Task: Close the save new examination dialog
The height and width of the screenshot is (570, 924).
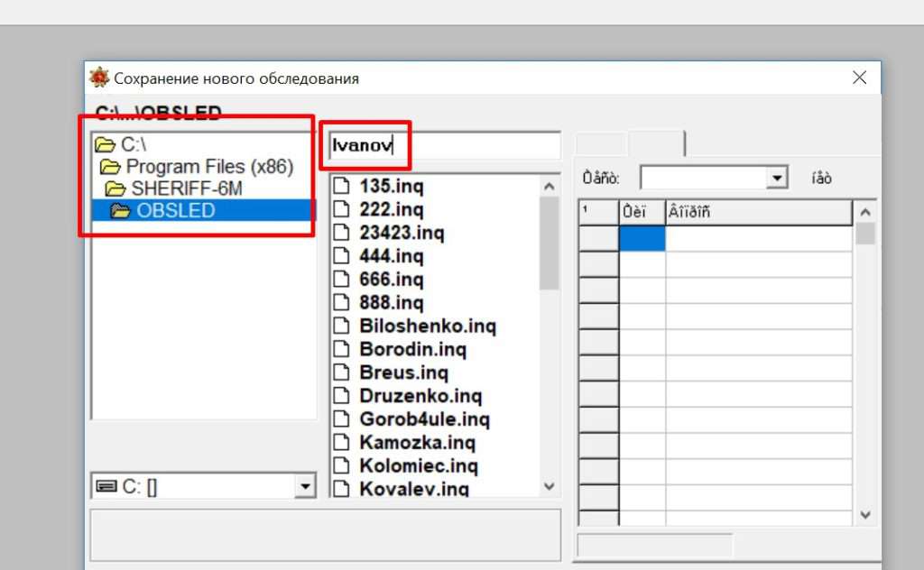Action: coord(859,78)
